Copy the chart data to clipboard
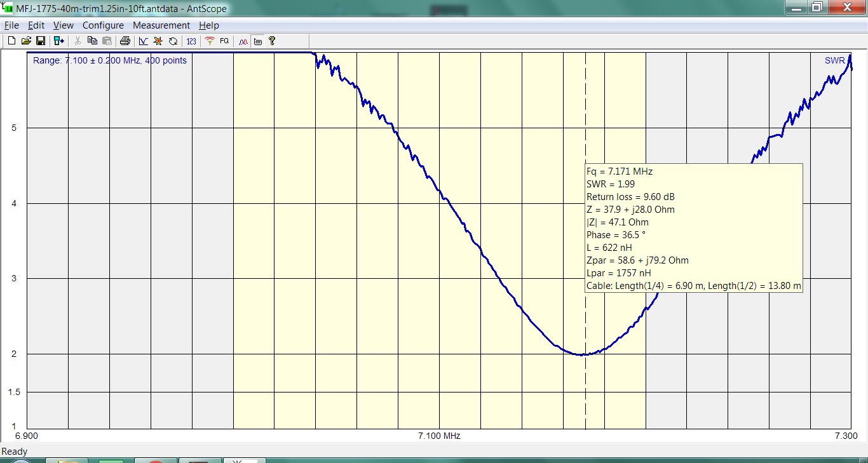This screenshot has height=463, width=868. click(x=92, y=41)
